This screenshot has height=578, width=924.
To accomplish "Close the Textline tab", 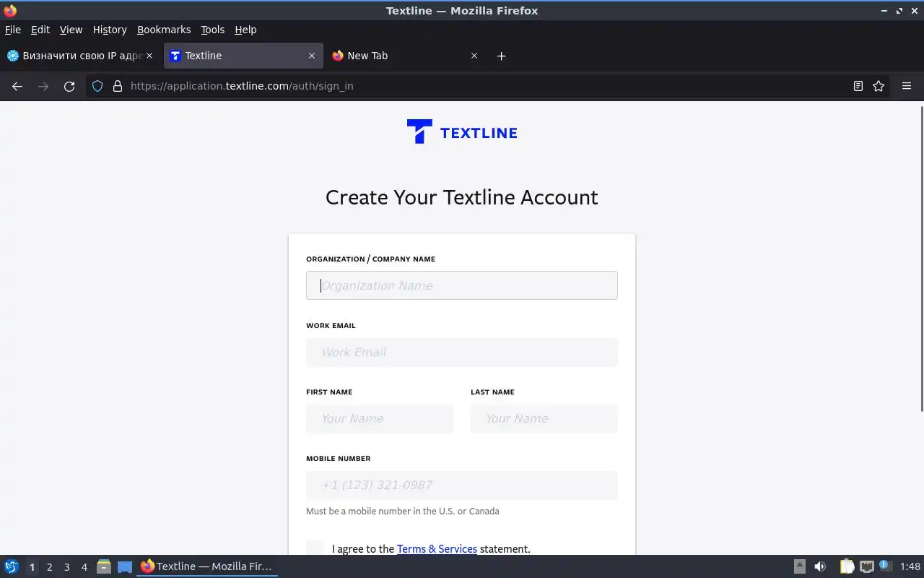I will click(x=312, y=56).
